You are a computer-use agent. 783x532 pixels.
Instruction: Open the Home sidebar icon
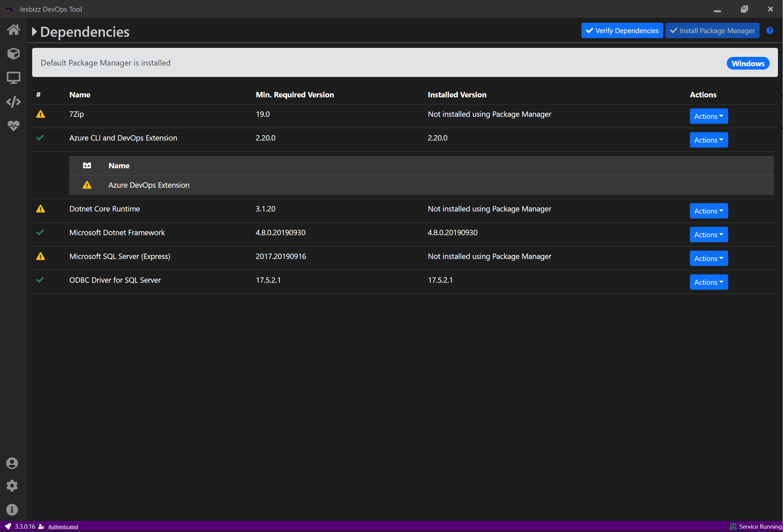(x=13, y=30)
